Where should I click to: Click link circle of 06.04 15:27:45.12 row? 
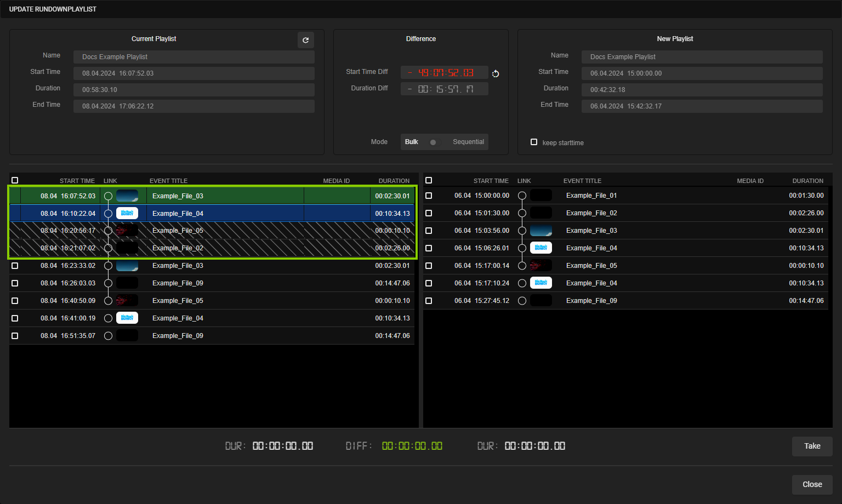click(522, 301)
